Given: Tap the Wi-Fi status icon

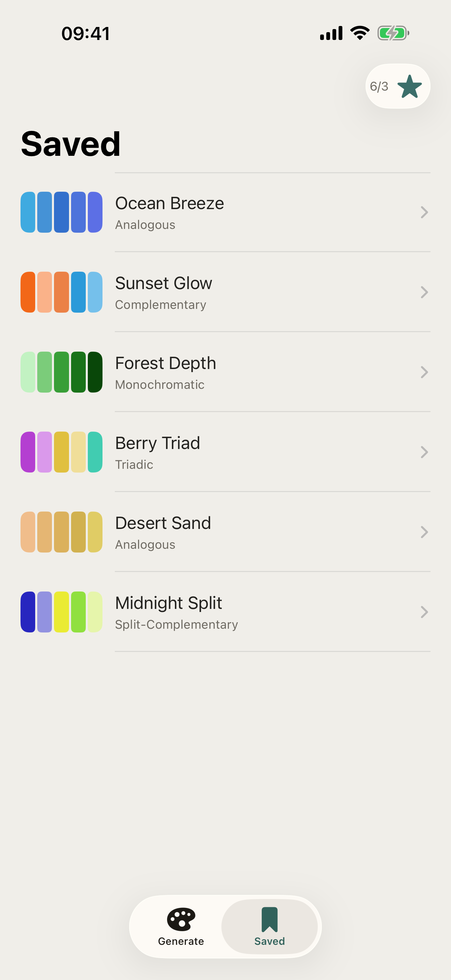Looking at the screenshot, I should pos(360,33).
